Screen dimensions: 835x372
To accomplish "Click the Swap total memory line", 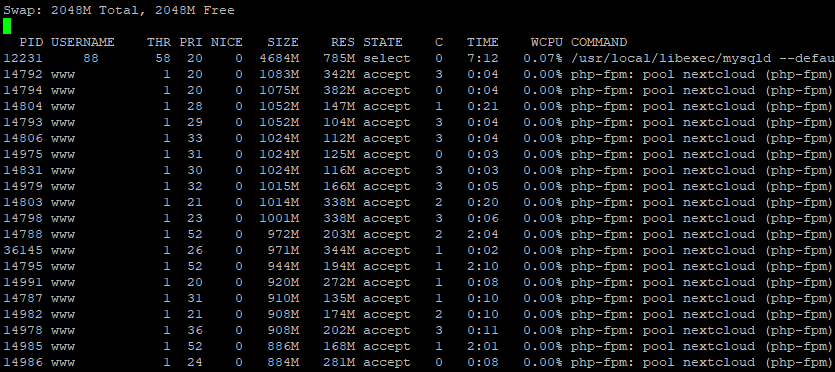I will [x=119, y=10].
